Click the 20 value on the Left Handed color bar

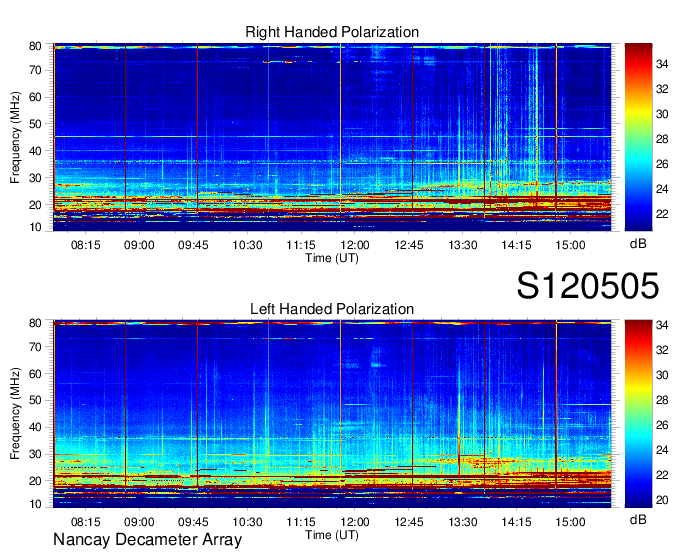pyautogui.click(x=662, y=500)
